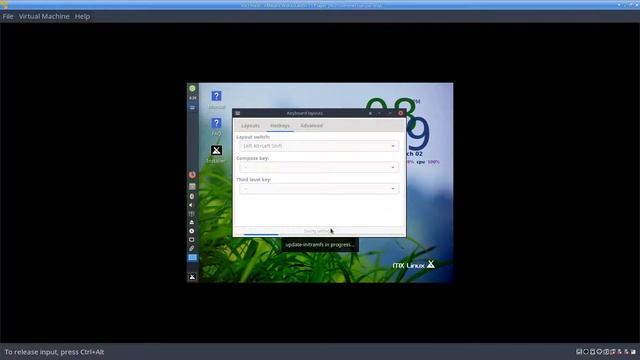640x360 pixels.
Task: Click the first device icon in VMware status bar
Action: 579,352
